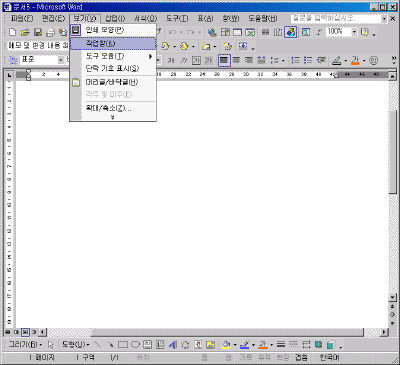This screenshot has width=400, height=365.
Task: Click the numbered list icon
Action: [x=295, y=60]
